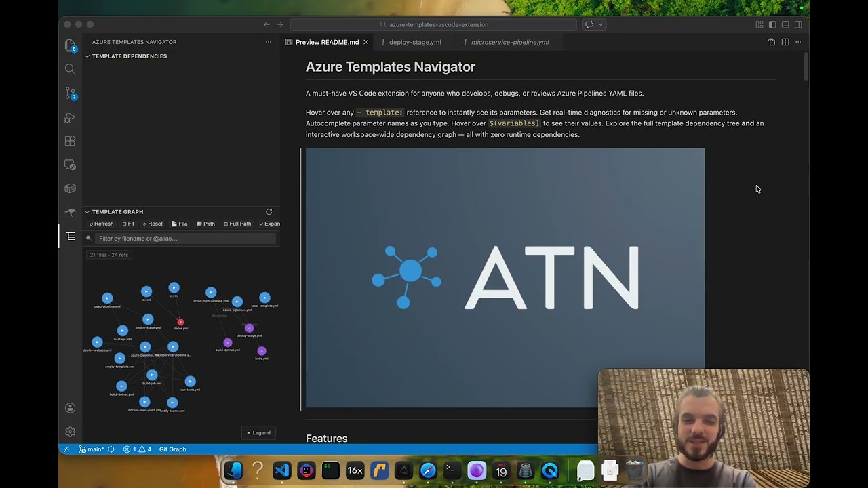Collapse the Template Graph section
Screen dimensions: 868x488
87,212
